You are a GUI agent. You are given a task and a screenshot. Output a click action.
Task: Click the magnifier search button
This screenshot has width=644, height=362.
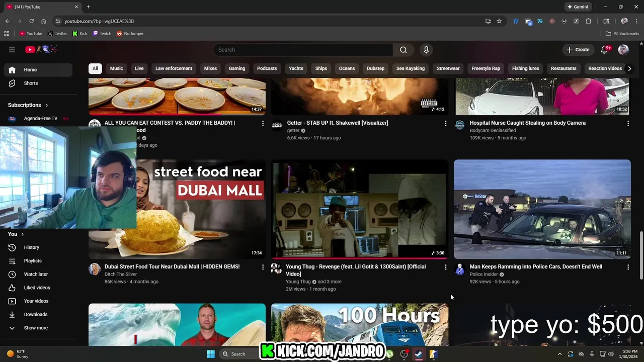pyautogui.click(x=403, y=50)
